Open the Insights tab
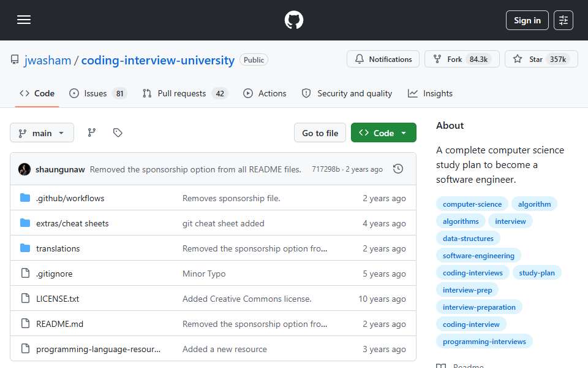Image resolution: width=588 pixels, height=368 pixels. point(430,93)
